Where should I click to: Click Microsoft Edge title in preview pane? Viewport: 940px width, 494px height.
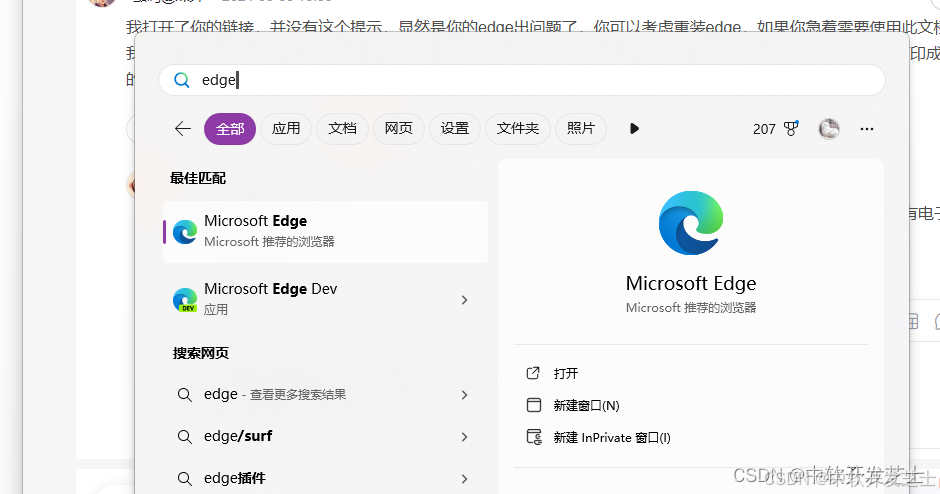pos(691,283)
